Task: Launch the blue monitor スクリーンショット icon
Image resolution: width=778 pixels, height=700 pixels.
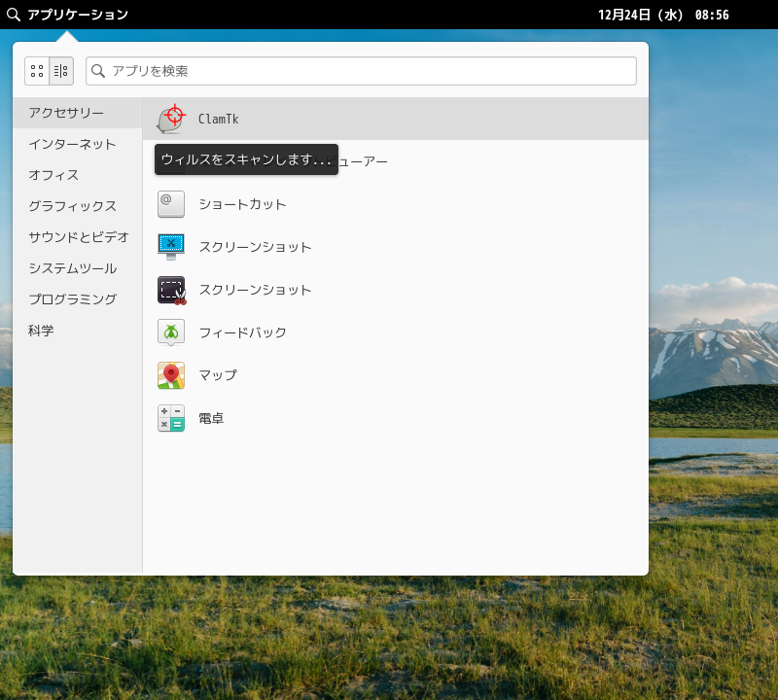Action: click(171, 247)
